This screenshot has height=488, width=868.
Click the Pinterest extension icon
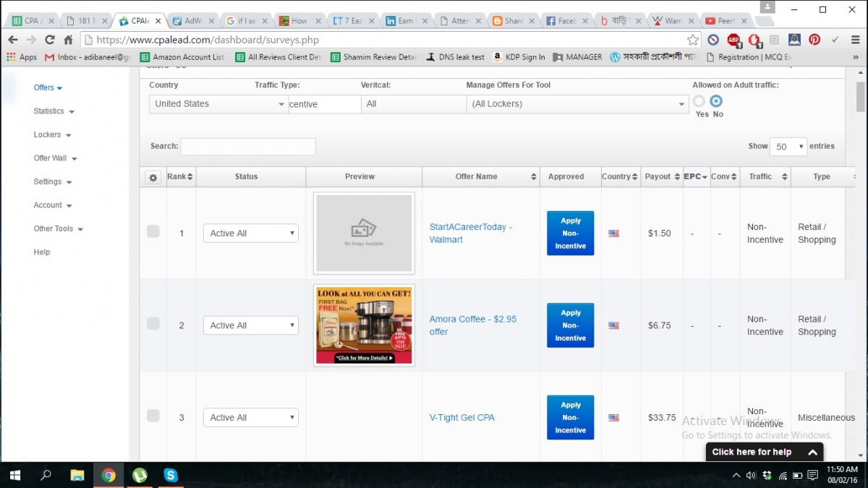(814, 40)
